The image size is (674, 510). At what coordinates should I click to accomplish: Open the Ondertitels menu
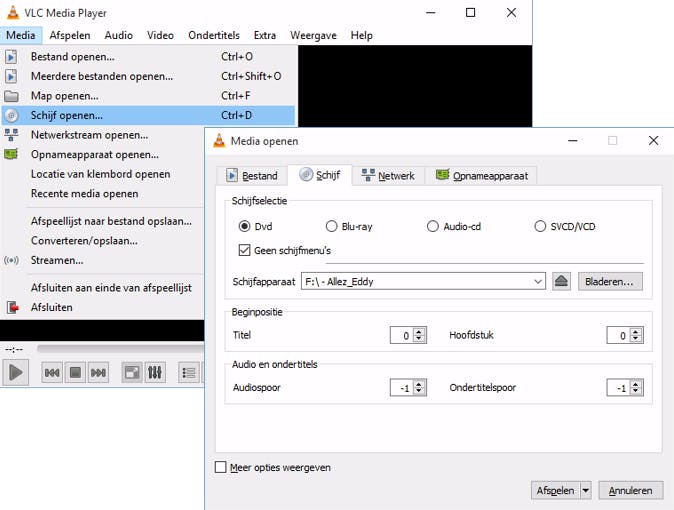point(214,35)
